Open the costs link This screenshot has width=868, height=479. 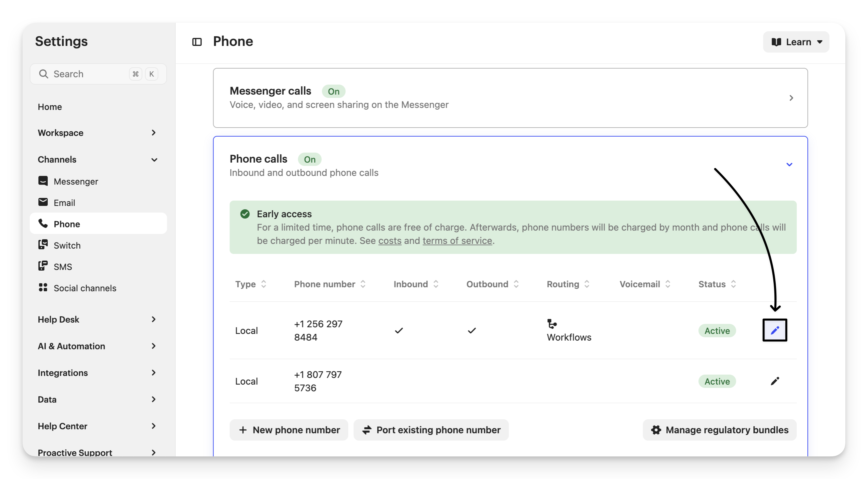coord(390,240)
